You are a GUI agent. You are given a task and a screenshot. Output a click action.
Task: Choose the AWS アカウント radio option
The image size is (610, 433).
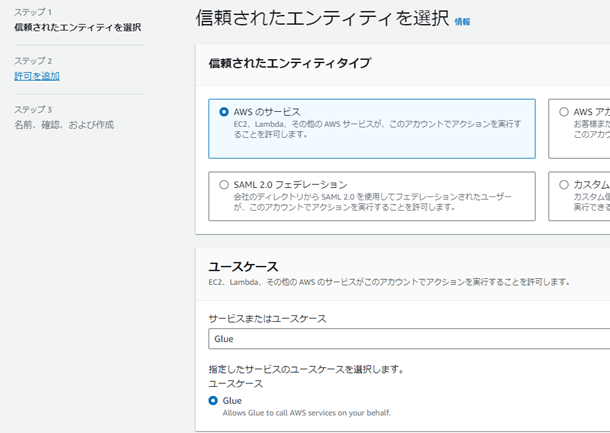564,112
